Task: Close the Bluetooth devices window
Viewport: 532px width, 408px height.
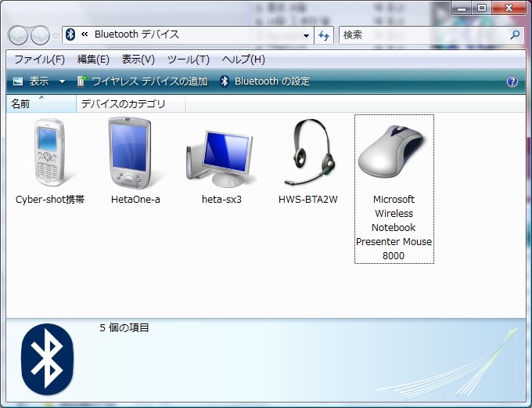Action: pyautogui.click(x=509, y=8)
